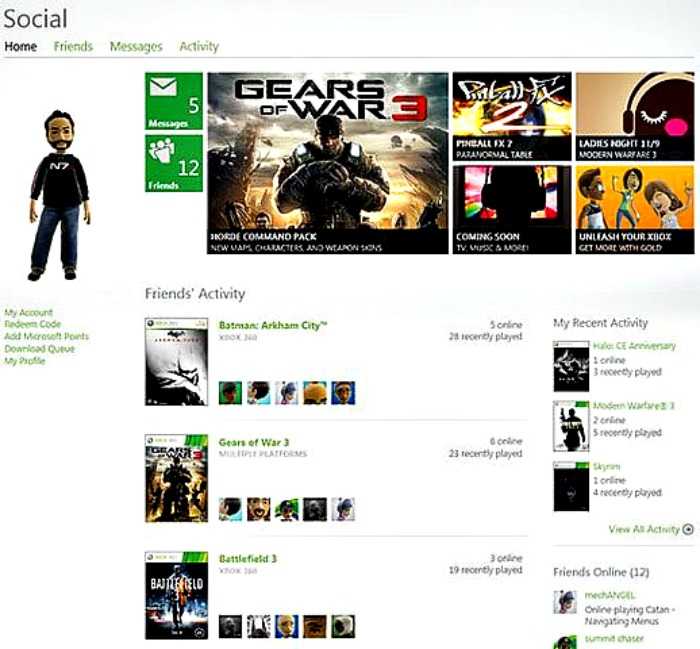Open the Download Queue link
Image resolution: width=700 pixels, height=649 pixels.
(x=40, y=349)
